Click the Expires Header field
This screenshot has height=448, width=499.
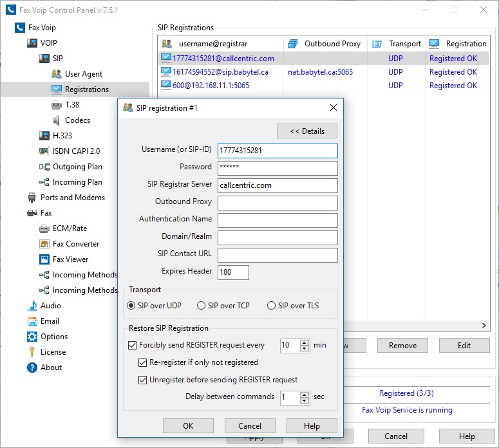click(233, 273)
